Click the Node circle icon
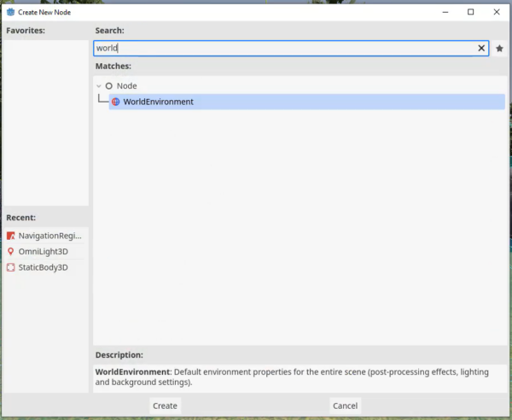Viewport: 512px width, 420px height. (x=109, y=86)
